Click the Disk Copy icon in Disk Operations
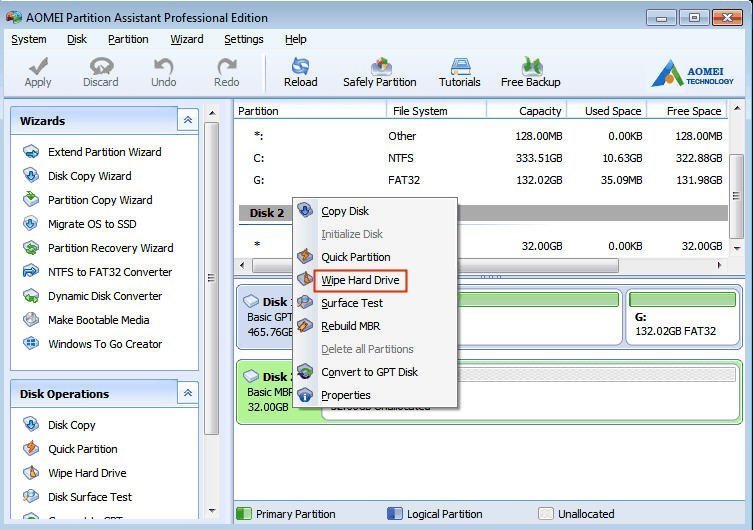Screen dimensions: 753x530 31,424
